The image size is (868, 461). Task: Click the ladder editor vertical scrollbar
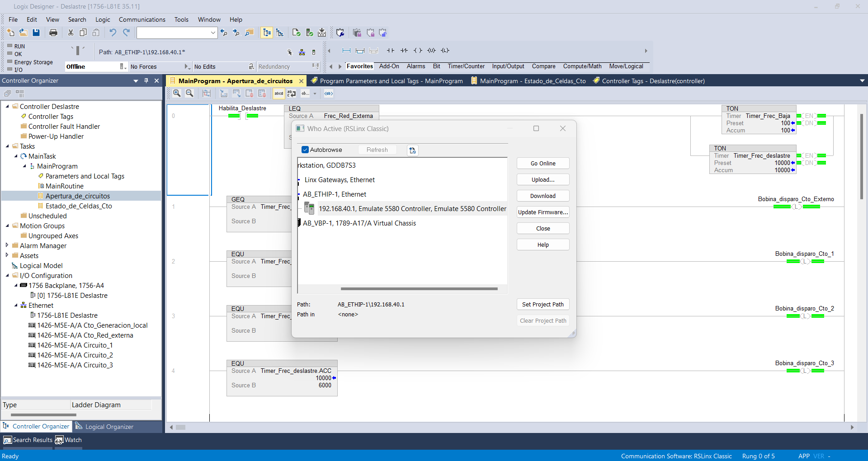pos(862,156)
